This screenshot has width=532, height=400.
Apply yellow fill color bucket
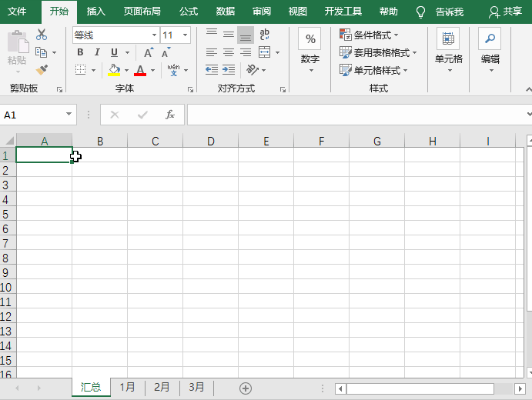pyautogui.click(x=115, y=70)
